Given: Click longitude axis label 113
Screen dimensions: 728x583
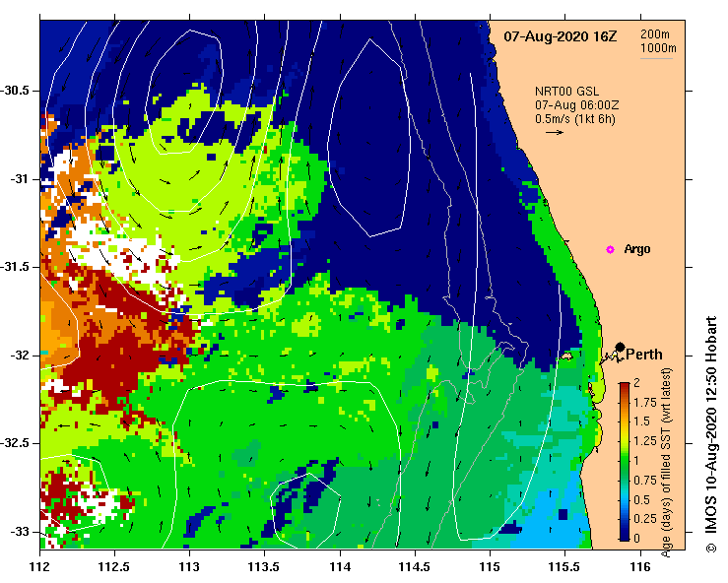Looking at the screenshot, I should point(189,567).
